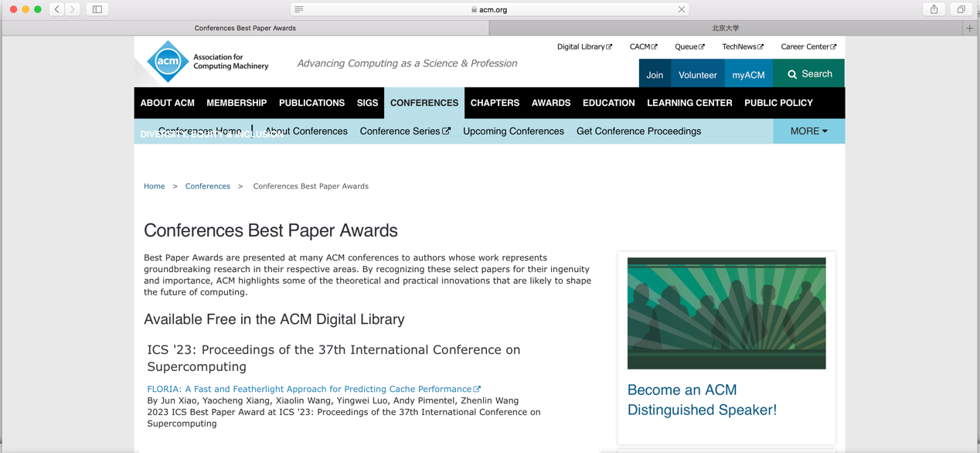Switch to the 北京大学 browser tab
The height and width of the screenshot is (453, 980).
tap(725, 28)
